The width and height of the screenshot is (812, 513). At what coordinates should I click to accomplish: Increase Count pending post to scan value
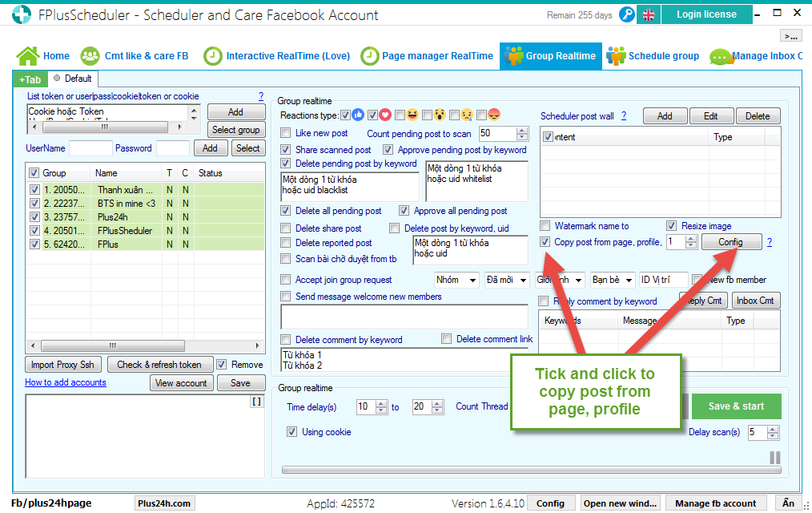522,130
